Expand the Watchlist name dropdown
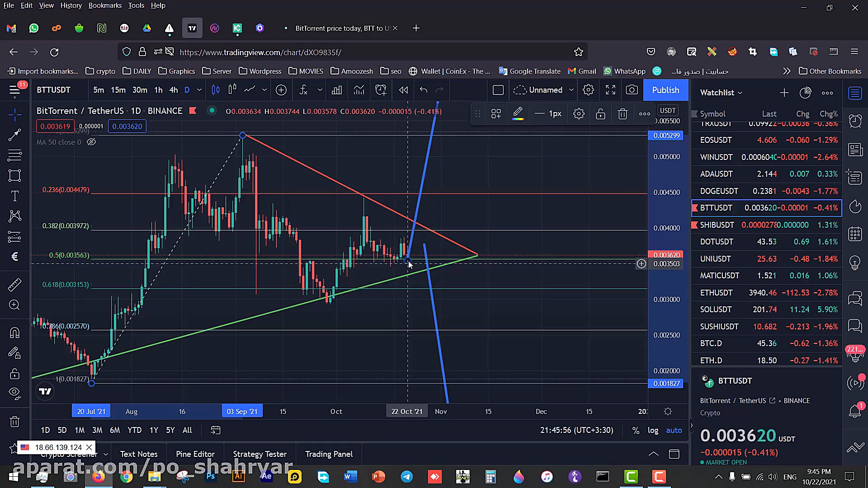The width and height of the screenshot is (868, 488). (x=740, y=93)
